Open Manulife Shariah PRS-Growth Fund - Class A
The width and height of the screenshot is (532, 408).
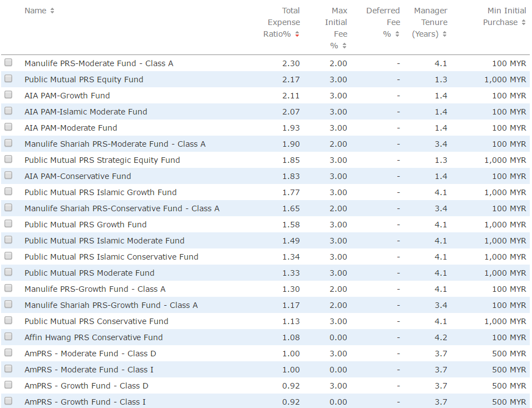click(111, 305)
